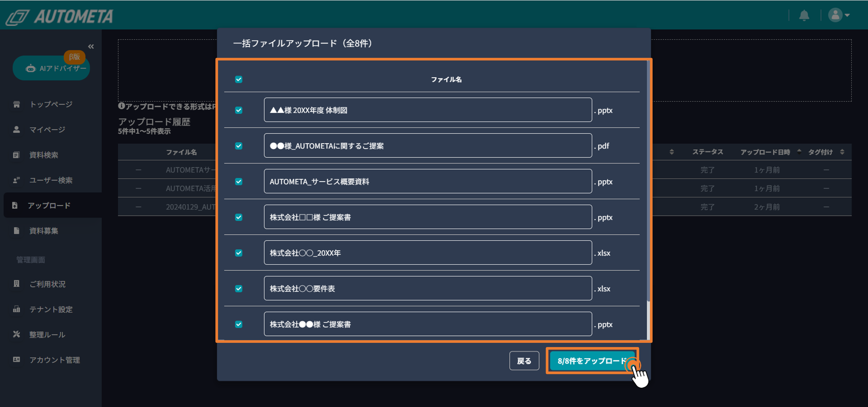Uncheck AUTOMETA_サービス概要資料 file
The image size is (868, 407).
point(239,182)
